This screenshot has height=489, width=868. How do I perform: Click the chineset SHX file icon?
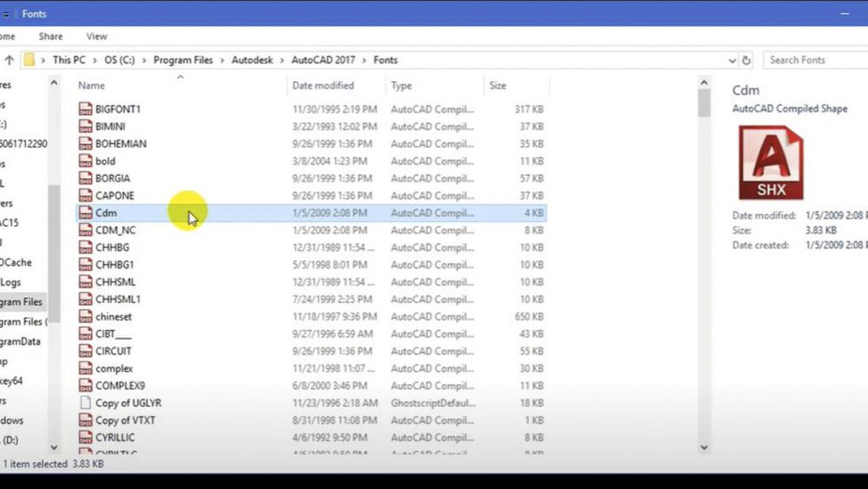tap(85, 317)
